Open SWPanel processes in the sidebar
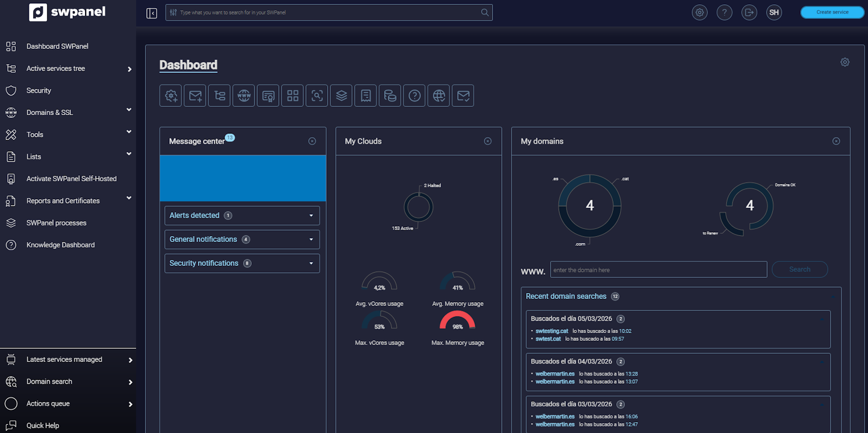Screen dimensions: 868x433 click(x=56, y=223)
